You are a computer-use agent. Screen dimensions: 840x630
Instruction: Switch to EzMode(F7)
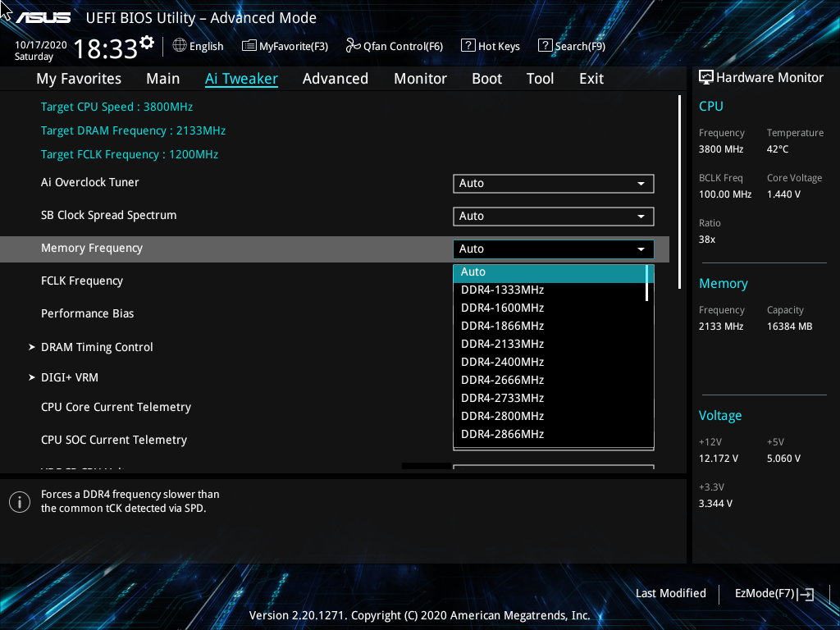765,594
